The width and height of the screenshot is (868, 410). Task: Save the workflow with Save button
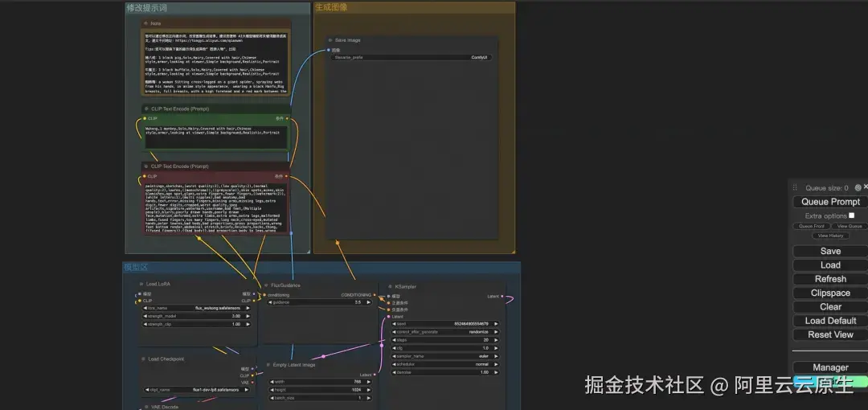pos(830,251)
